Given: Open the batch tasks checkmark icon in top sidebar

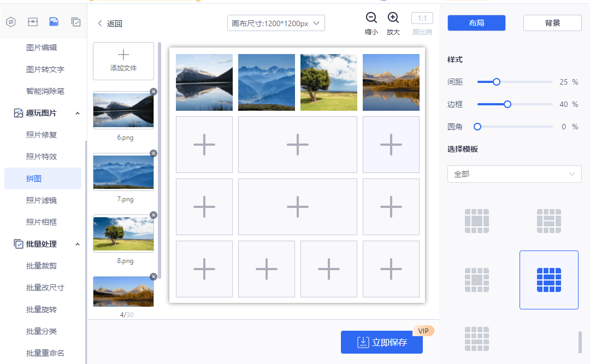Looking at the screenshot, I should pyautogui.click(x=76, y=22).
